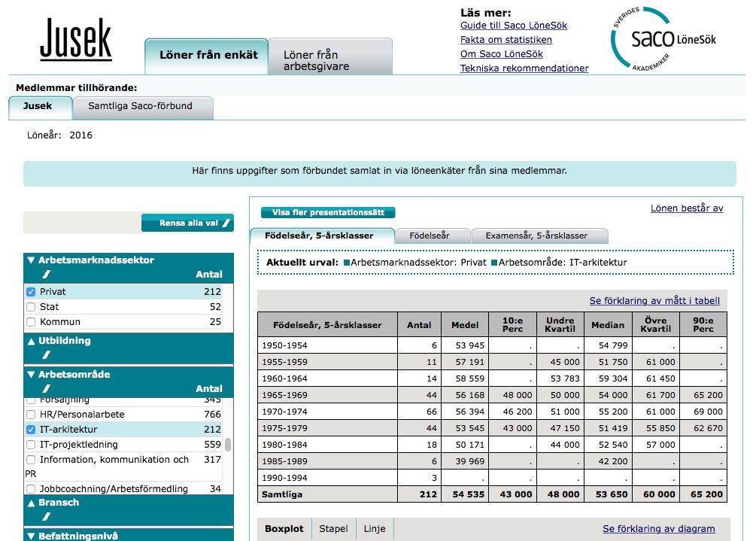Click the Samtliga total row label
This screenshot has width=756, height=541.
point(282,494)
